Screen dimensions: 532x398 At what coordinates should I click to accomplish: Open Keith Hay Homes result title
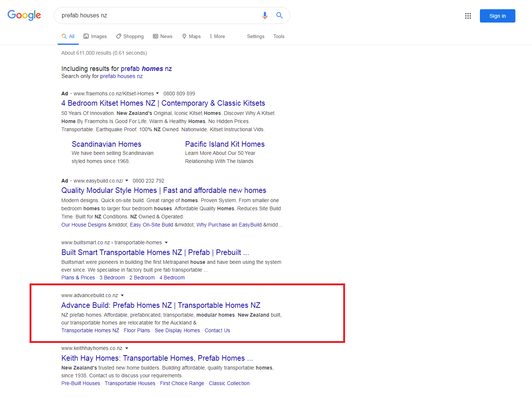point(157,358)
